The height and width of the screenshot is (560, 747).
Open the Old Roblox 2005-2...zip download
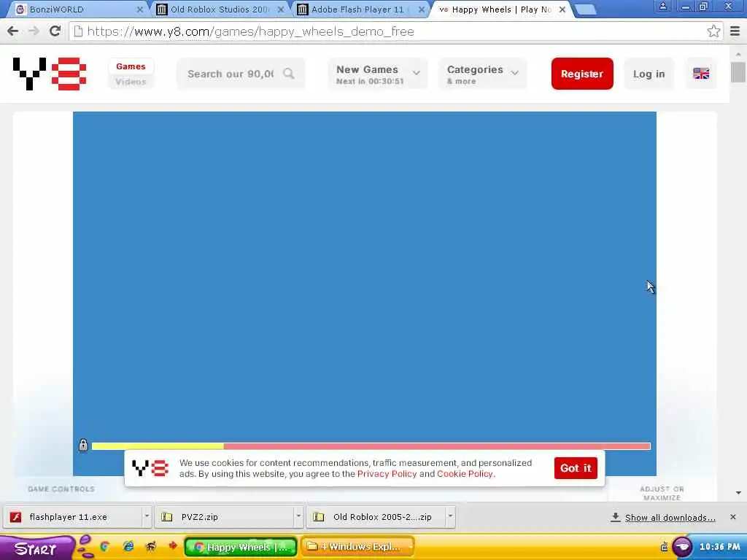pos(376,517)
